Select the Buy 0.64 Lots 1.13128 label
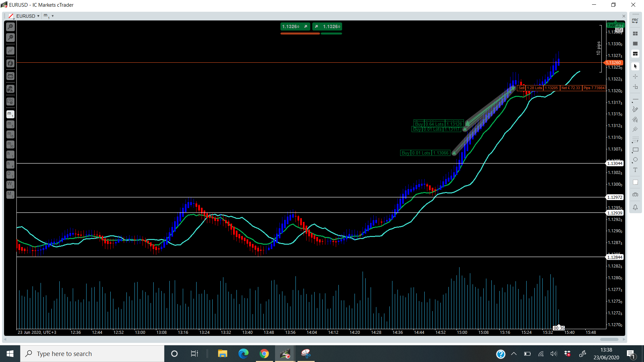This screenshot has height=362, width=644. (x=439, y=124)
